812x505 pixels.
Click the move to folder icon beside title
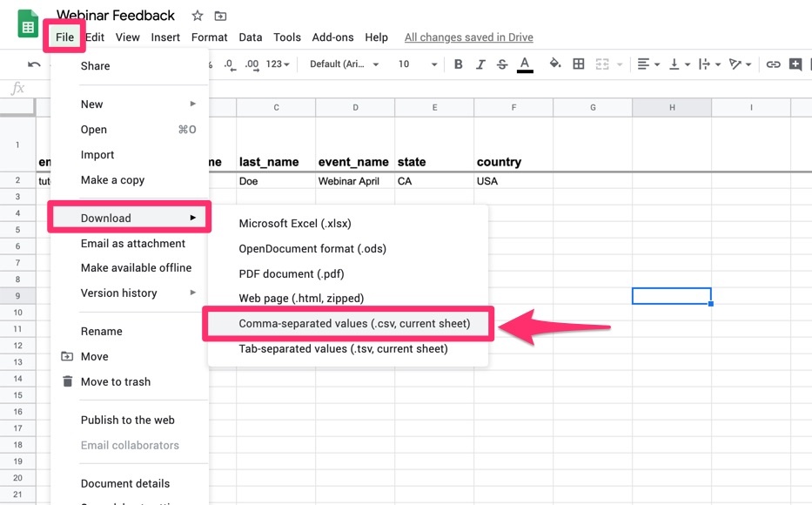click(220, 16)
